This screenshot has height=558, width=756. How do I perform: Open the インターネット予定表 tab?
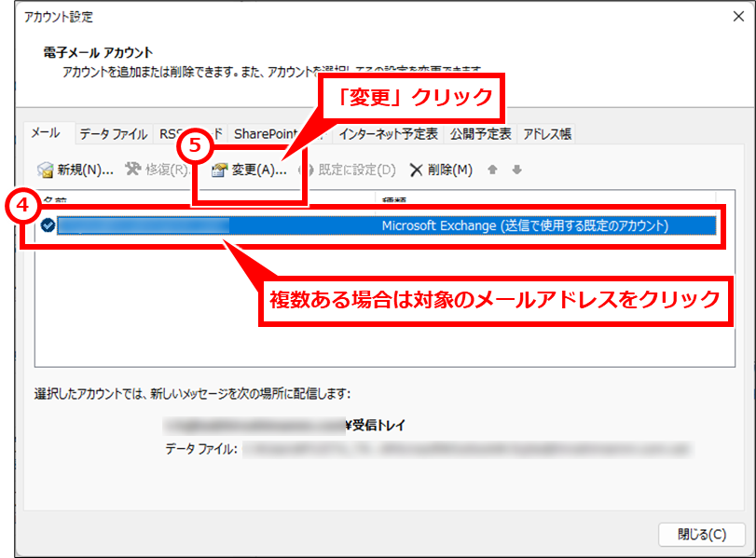tap(388, 134)
